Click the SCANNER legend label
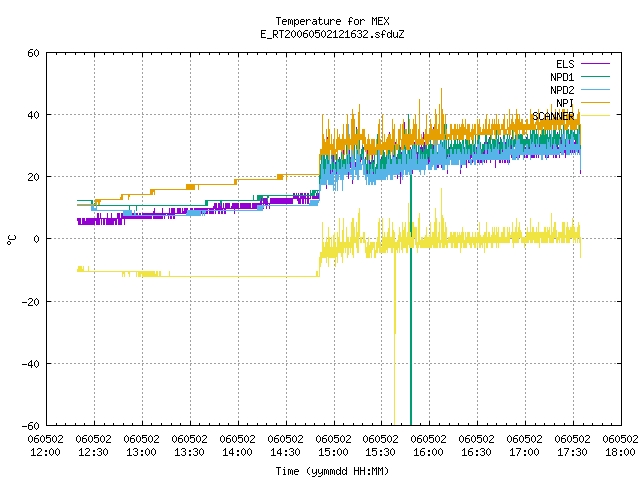 pos(553,116)
